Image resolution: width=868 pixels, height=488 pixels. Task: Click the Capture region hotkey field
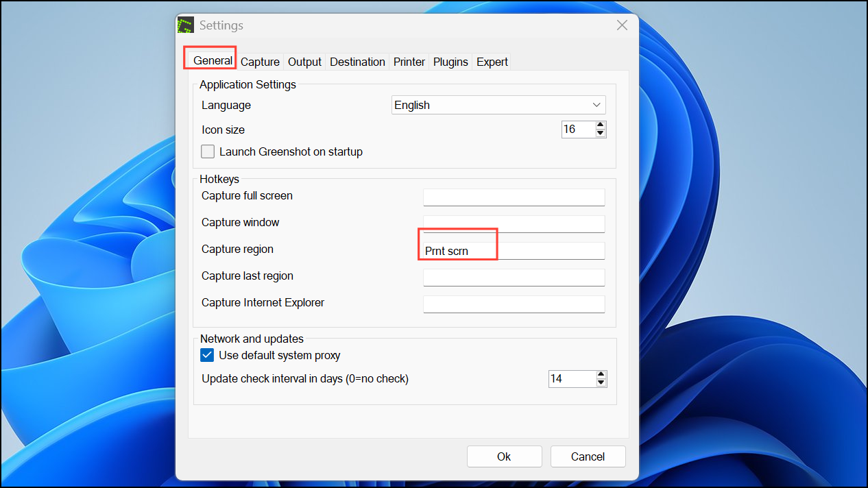point(514,250)
